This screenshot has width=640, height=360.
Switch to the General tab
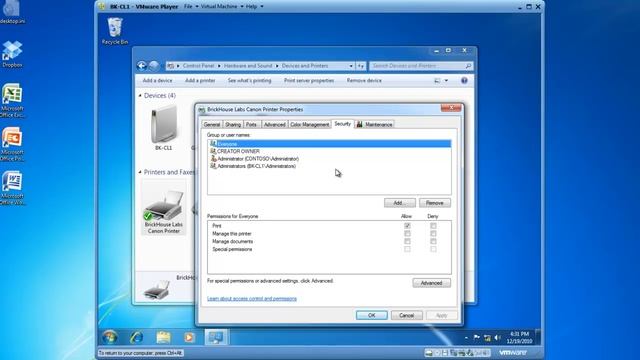click(x=212, y=124)
